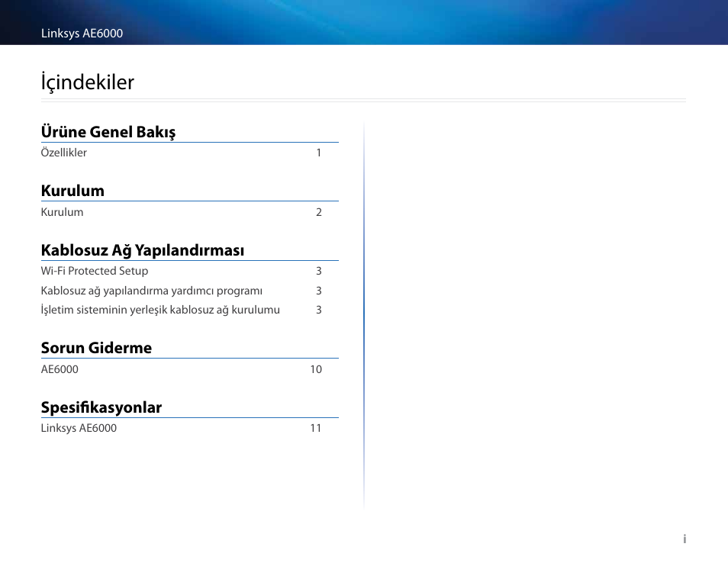Open the Ürüne Genel Bakış section heading
Screen dimensions: 728x563
108,132
